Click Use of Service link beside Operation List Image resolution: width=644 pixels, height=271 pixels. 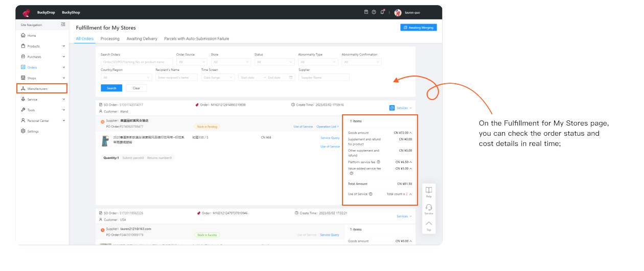click(x=303, y=127)
